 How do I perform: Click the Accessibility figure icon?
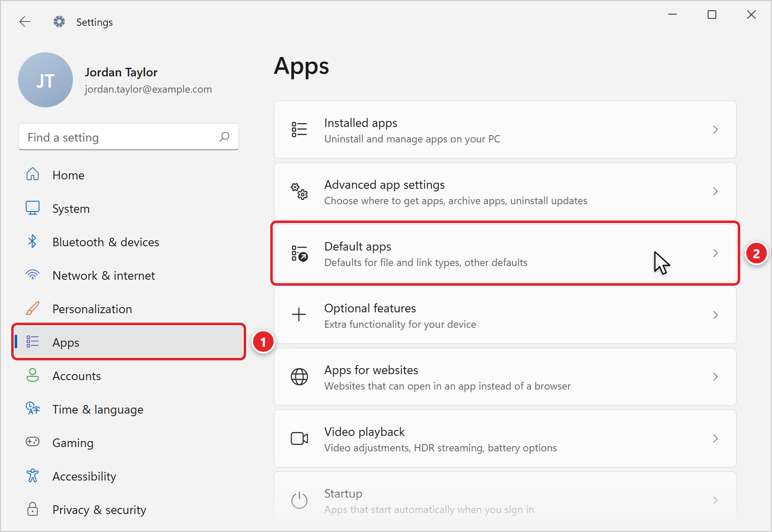click(x=33, y=475)
